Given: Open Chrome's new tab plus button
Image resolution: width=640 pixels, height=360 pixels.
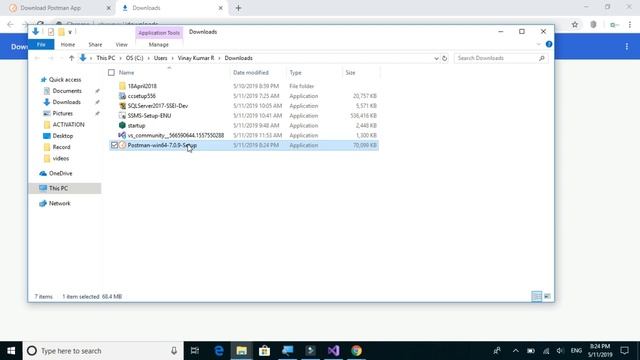Looking at the screenshot, I should click(238, 8).
